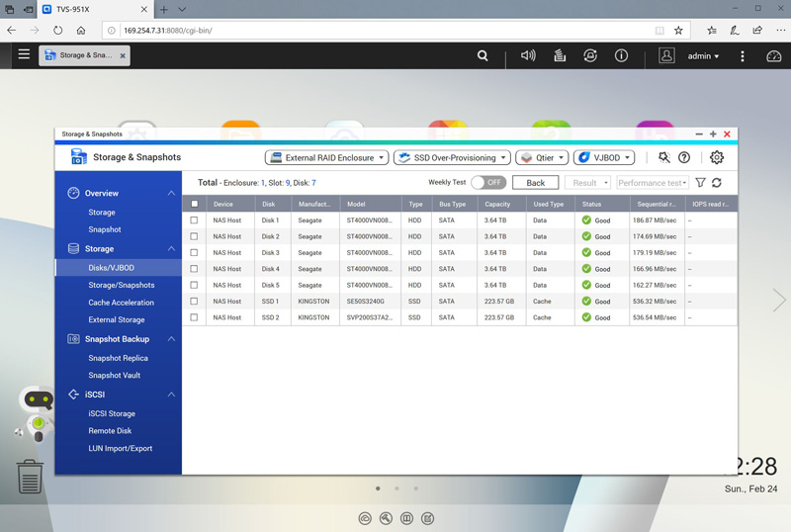Select Snapshot in the sidebar
The width and height of the screenshot is (791, 532).
pyautogui.click(x=105, y=229)
